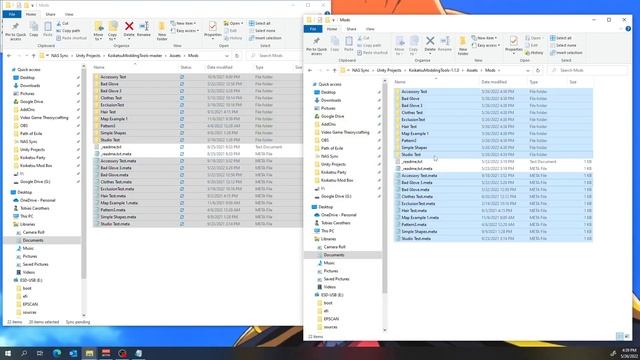The width and height of the screenshot is (640, 360).
Task: Open File tab in left window
Action: [12, 14]
